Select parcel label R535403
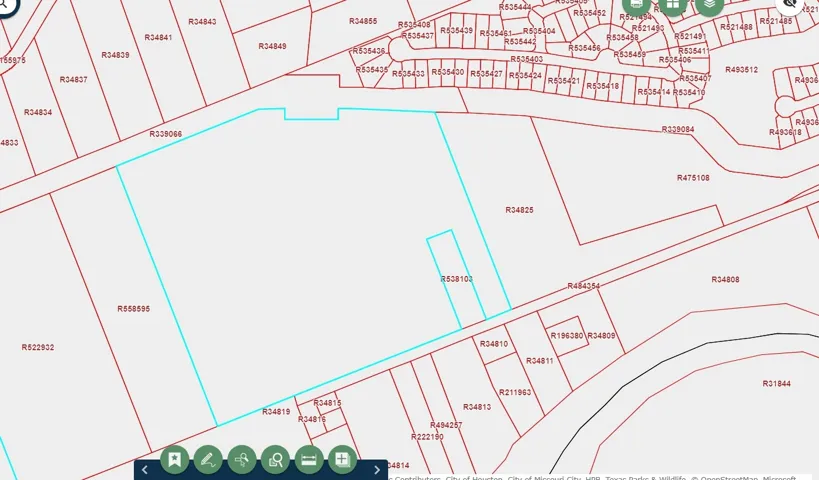 pos(526,59)
